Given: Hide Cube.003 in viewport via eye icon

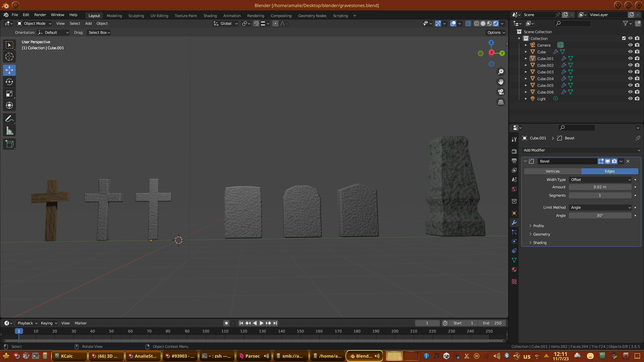Looking at the screenshot, I should click(x=630, y=72).
